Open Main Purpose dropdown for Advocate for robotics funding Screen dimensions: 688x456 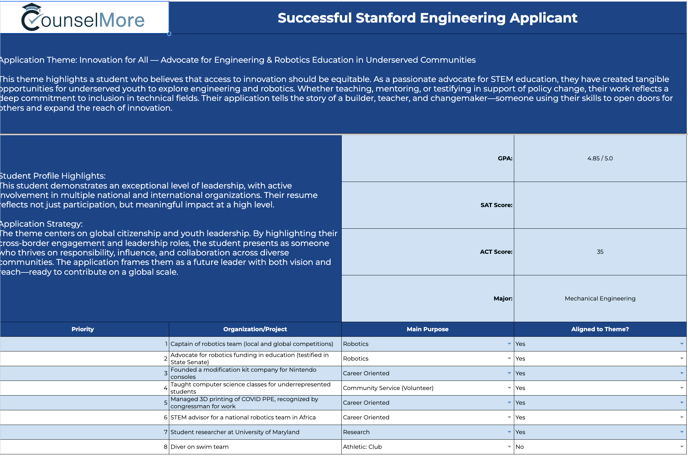509,359
